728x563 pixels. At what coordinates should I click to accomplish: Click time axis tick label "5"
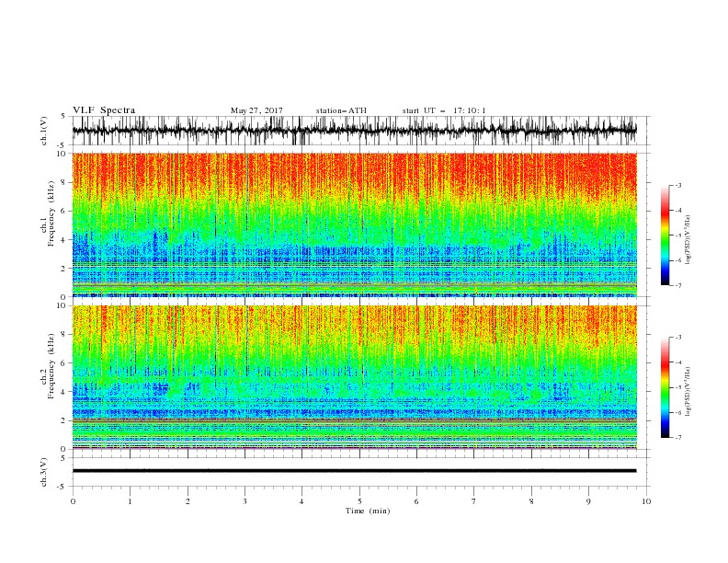(x=359, y=501)
